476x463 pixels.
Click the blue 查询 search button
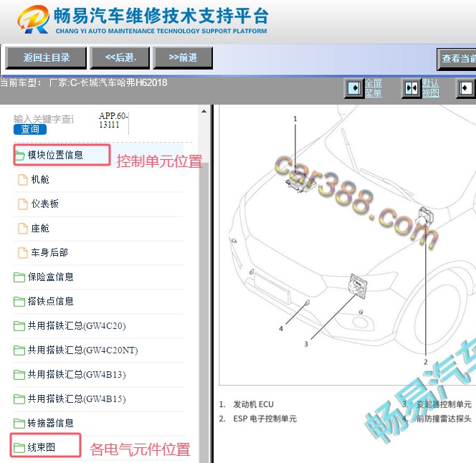[30, 129]
